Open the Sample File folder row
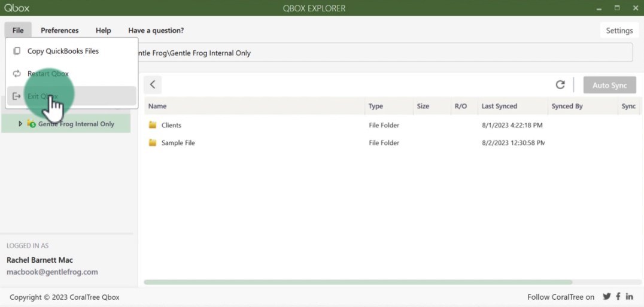 pos(392,143)
